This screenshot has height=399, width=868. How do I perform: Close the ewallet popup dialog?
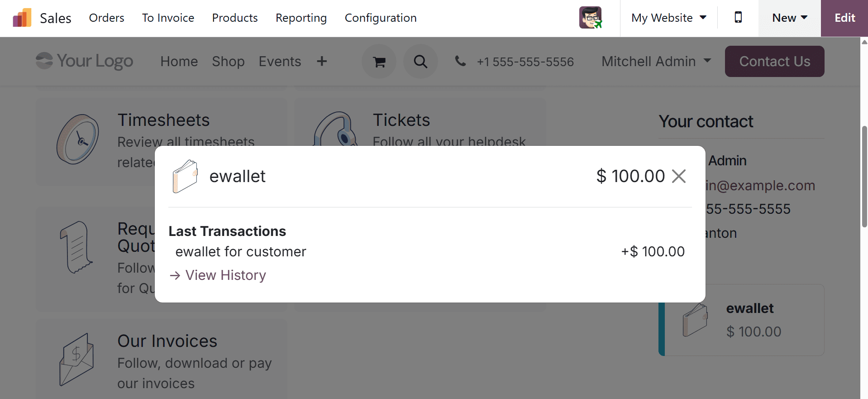tap(678, 176)
